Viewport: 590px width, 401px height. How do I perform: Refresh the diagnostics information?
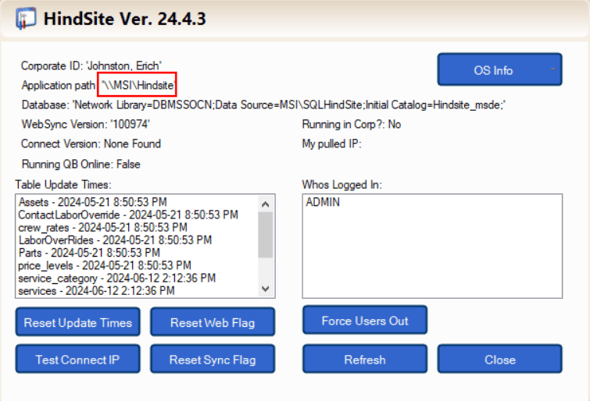tap(365, 359)
